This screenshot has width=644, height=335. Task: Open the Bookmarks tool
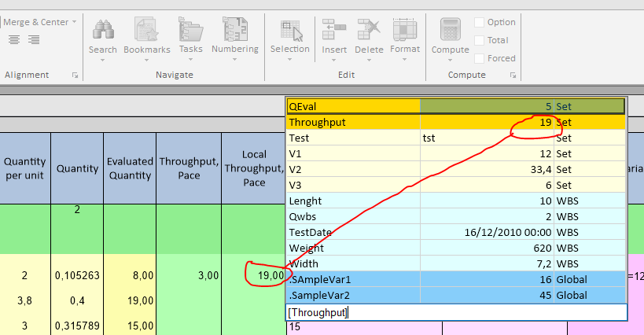click(x=146, y=30)
